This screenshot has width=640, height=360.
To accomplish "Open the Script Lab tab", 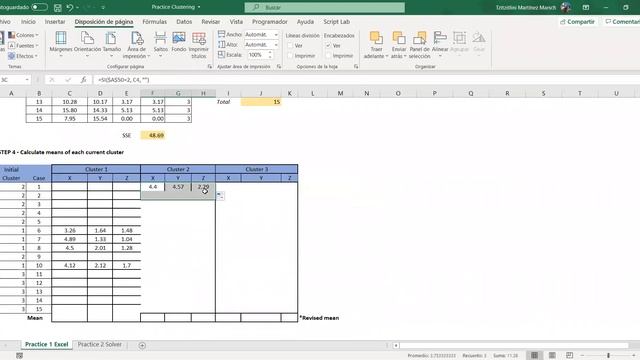I will (x=336, y=22).
